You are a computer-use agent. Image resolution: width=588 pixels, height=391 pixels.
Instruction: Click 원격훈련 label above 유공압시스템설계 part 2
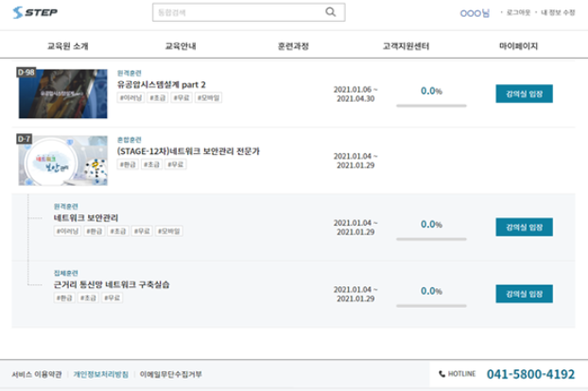129,73
